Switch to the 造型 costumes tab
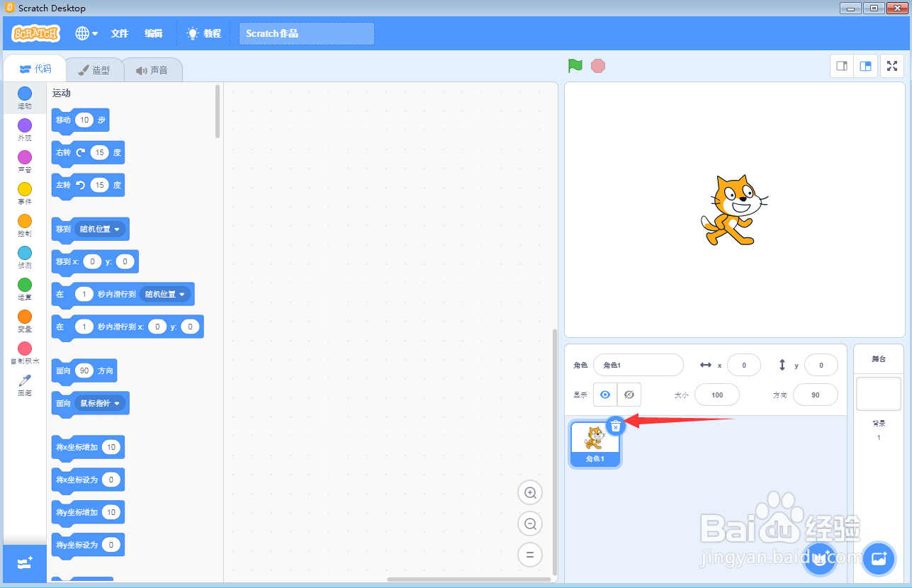Image resolution: width=912 pixels, height=588 pixels. 94,70
